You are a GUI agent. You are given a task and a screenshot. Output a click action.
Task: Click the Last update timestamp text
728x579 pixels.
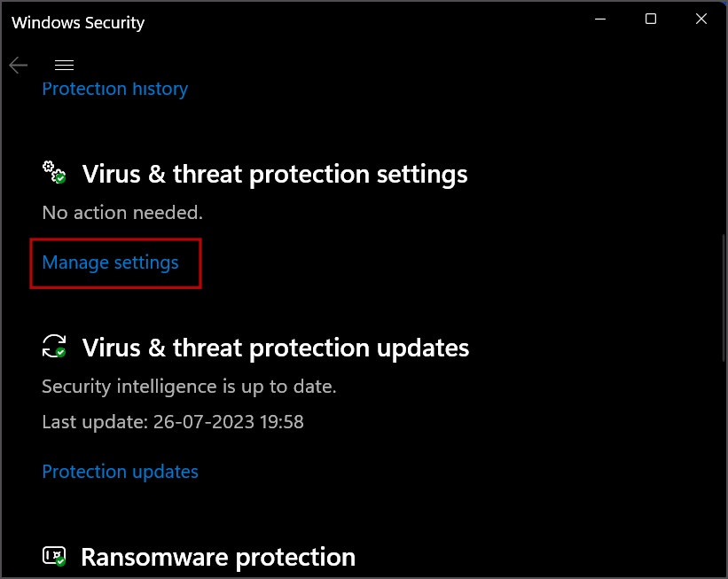[173, 422]
